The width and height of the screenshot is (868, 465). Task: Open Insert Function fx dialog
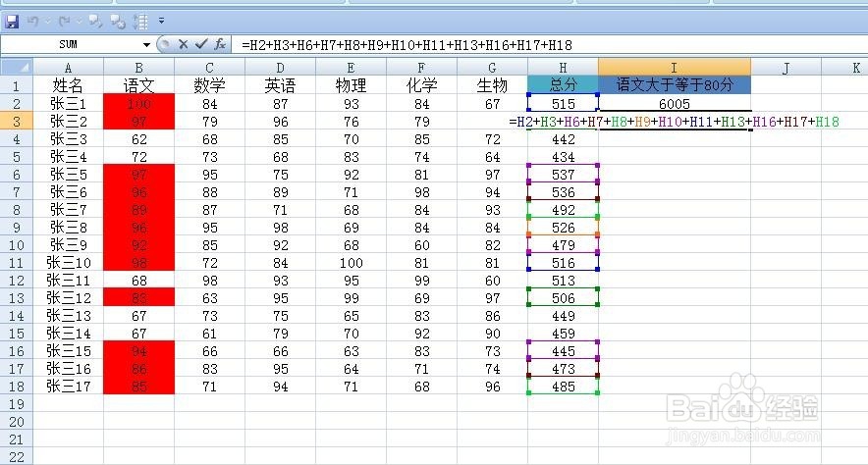click(x=220, y=44)
